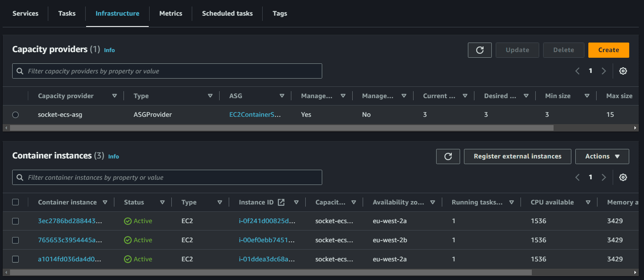The width and height of the screenshot is (644, 280).
Task: Click the Create button
Action: click(x=608, y=50)
